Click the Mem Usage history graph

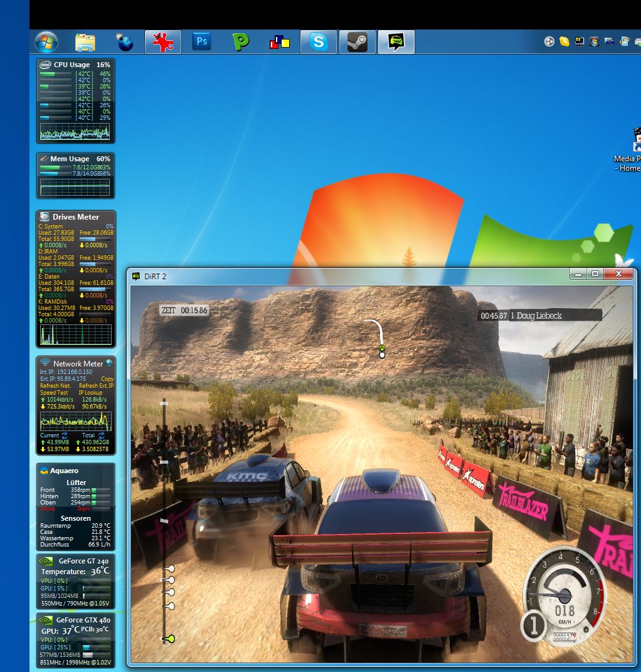pos(75,187)
